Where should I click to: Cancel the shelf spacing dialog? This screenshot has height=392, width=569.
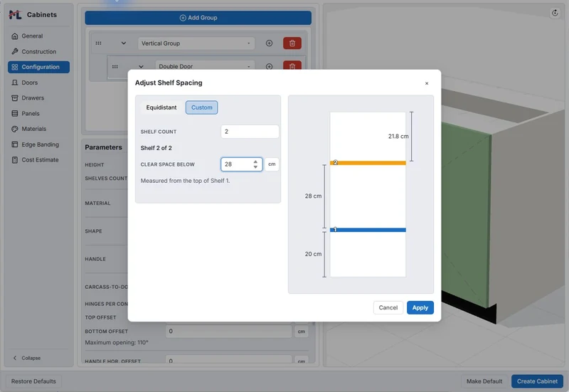tap(388, 308)
